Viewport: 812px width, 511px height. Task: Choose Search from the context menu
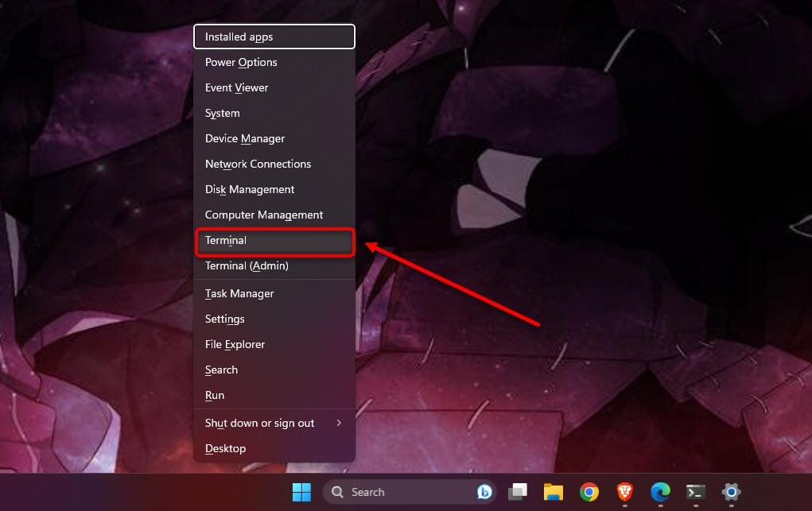tap(274, 370)
